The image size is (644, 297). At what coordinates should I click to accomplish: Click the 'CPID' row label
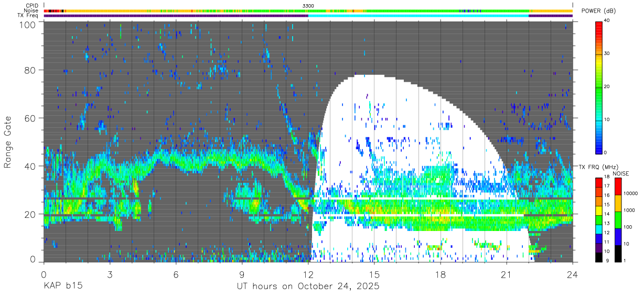32,6
